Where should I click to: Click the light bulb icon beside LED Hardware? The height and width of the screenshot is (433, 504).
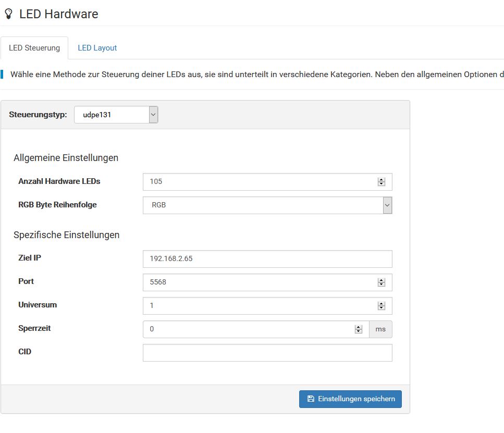point(8,14)
